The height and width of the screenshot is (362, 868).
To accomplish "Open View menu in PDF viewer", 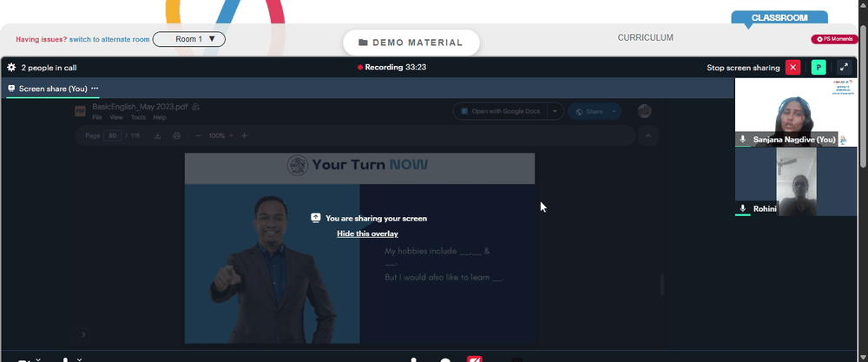I will click(116, 117).
